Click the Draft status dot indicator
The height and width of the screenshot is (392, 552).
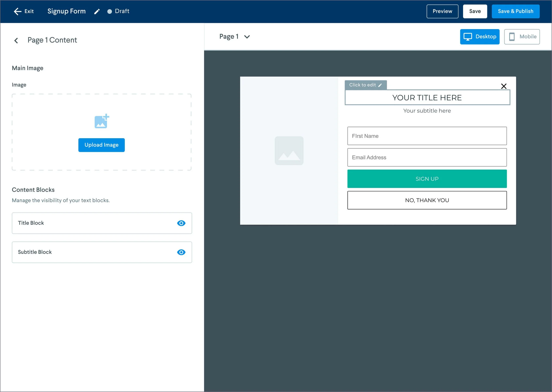110,11
